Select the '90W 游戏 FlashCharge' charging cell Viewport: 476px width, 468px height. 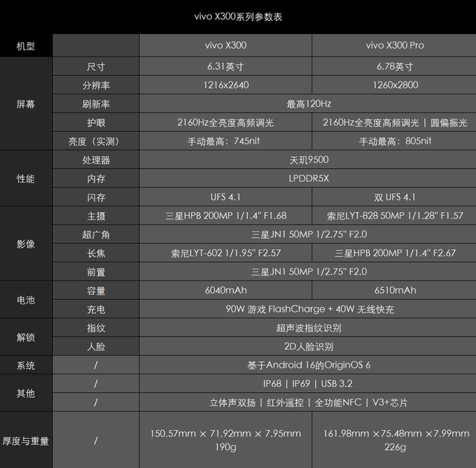tap(308, 310)
